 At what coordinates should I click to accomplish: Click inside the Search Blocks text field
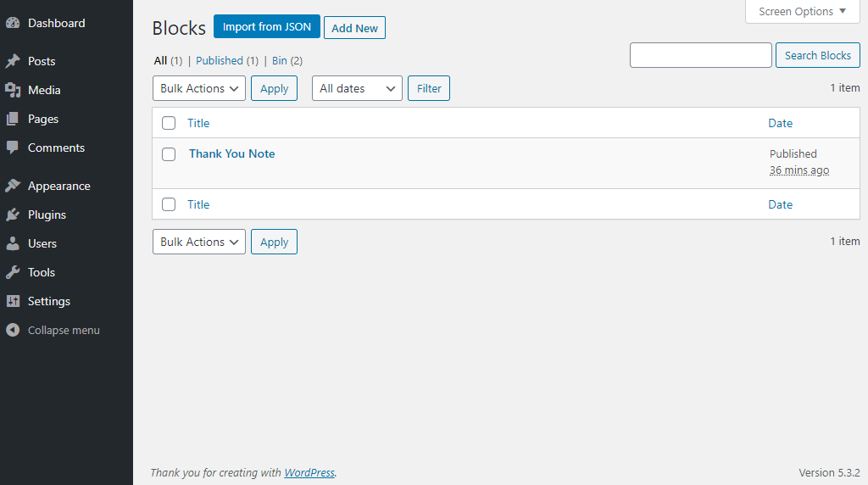(700, 55)
